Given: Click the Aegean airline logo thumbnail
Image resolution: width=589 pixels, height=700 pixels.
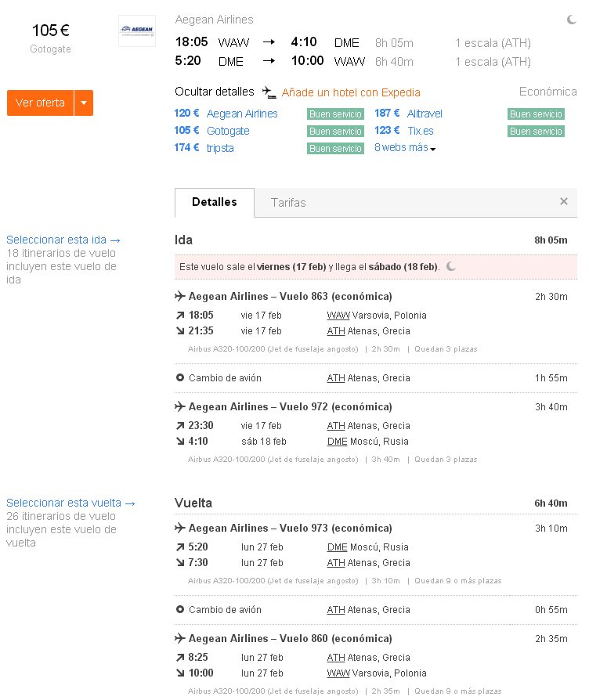Looking at the screenshot, I should (x=137, y=31).
